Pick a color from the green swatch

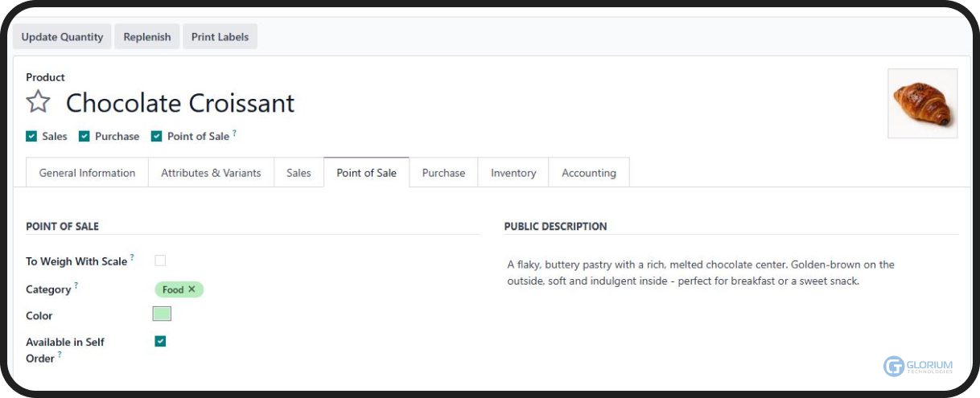click(x=162, y=314)
